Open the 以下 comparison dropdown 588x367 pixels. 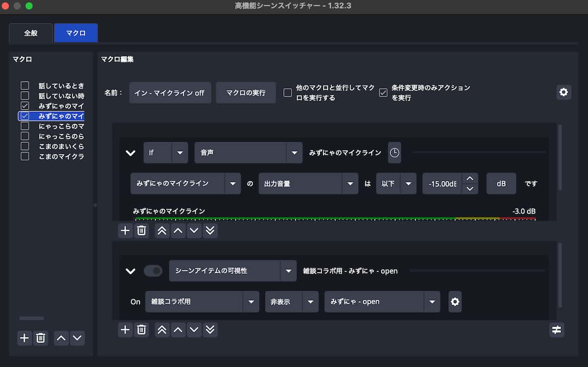[396, 183]
